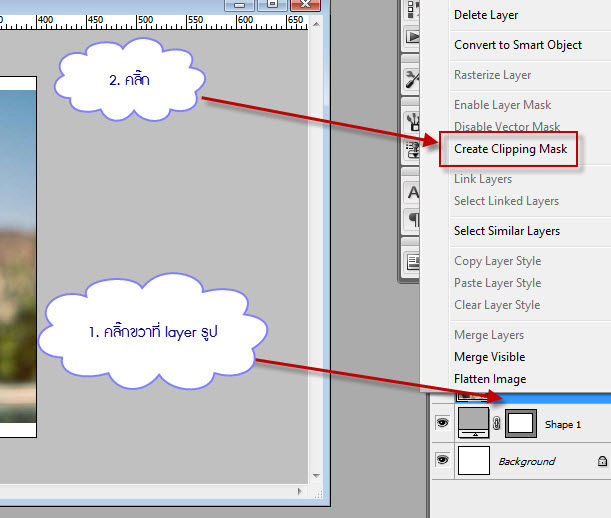Choose Delete Layer from the context menu
The height and width of the screenshot is (518, 611).
click(486, 15)
